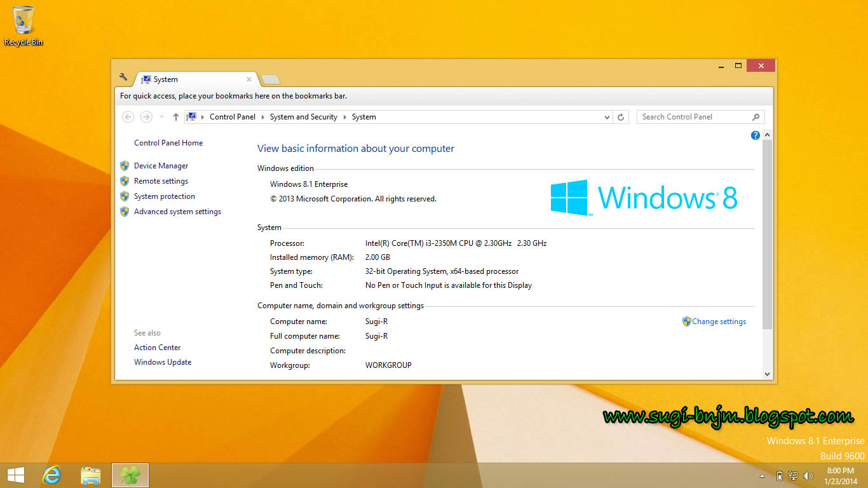
Task: Click the Start button on the taskbar
Action: pyautogui.click(x=15, y=475)
